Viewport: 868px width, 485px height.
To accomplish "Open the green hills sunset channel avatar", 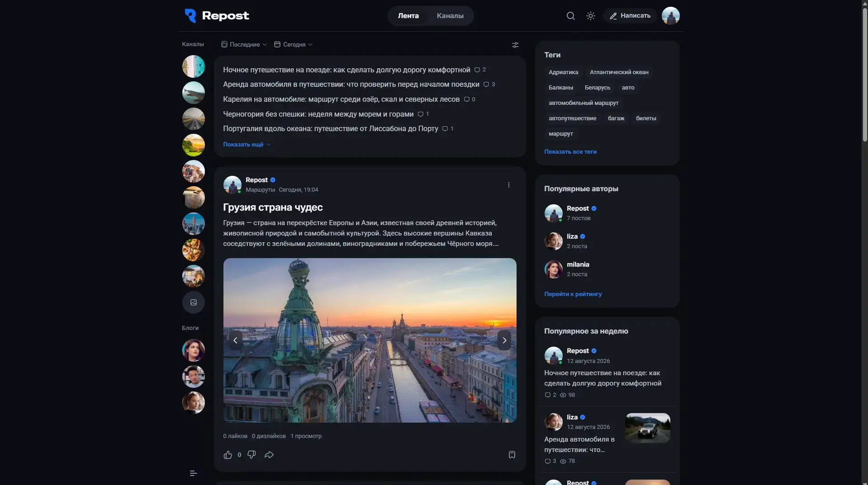I will tap(193, 145).
